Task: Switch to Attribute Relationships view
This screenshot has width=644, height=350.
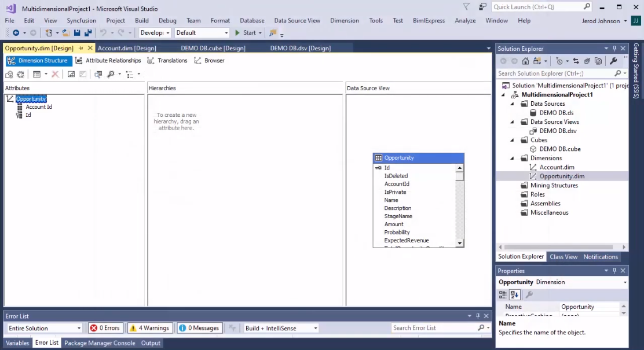Action: 113,60
